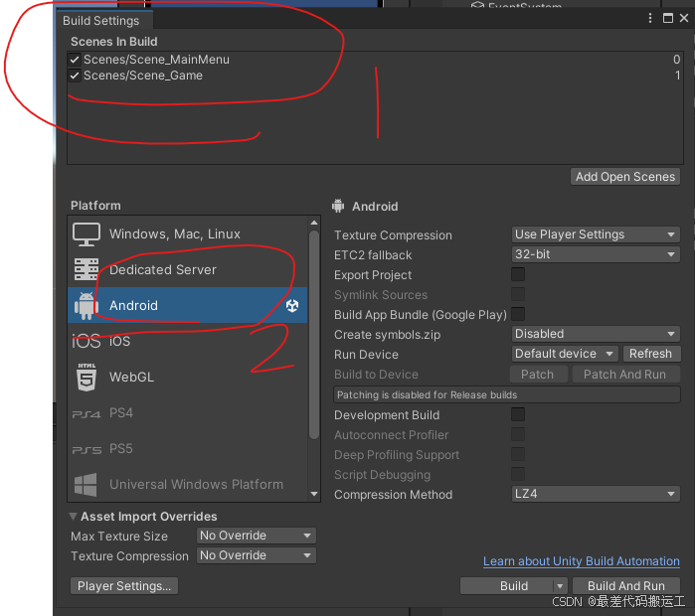
Task: Select Windows, Mac, Linux platform
Action: pyautogui.click(x=188, y=234)
